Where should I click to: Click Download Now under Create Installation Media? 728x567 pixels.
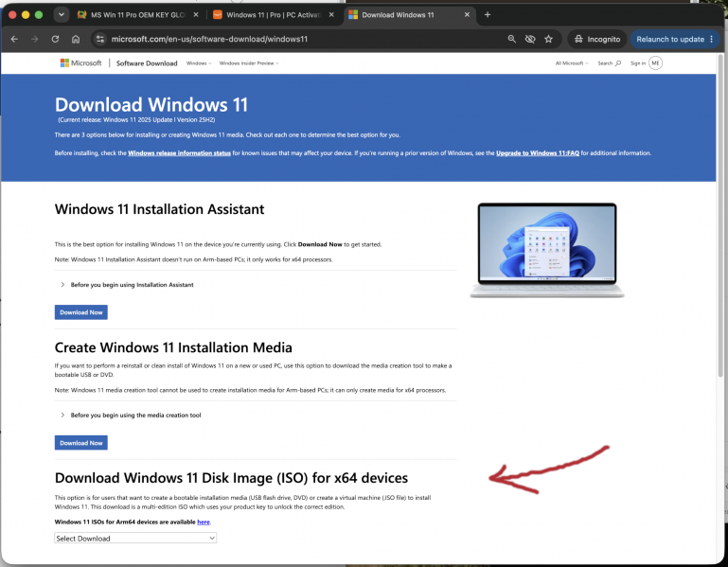[81, 443]
